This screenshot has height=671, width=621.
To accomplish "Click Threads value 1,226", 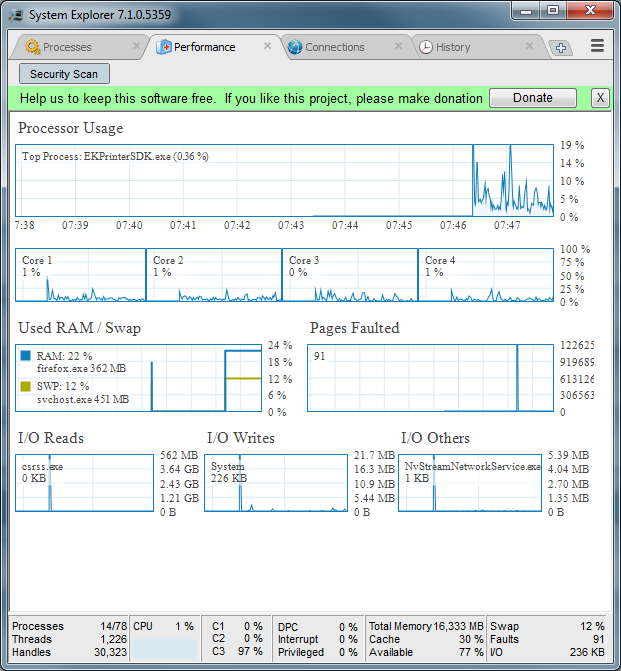I will point(114,639).
